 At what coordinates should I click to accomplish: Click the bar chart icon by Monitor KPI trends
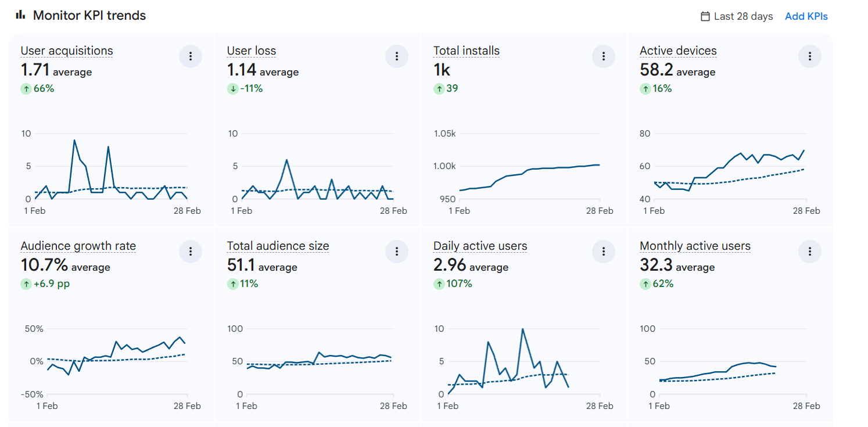(20, 15)
